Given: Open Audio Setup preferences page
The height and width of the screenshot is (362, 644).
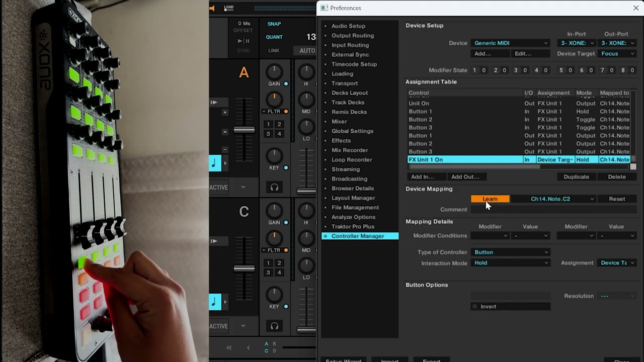Looking at the screenshot, I should click(x=348, y=26).
